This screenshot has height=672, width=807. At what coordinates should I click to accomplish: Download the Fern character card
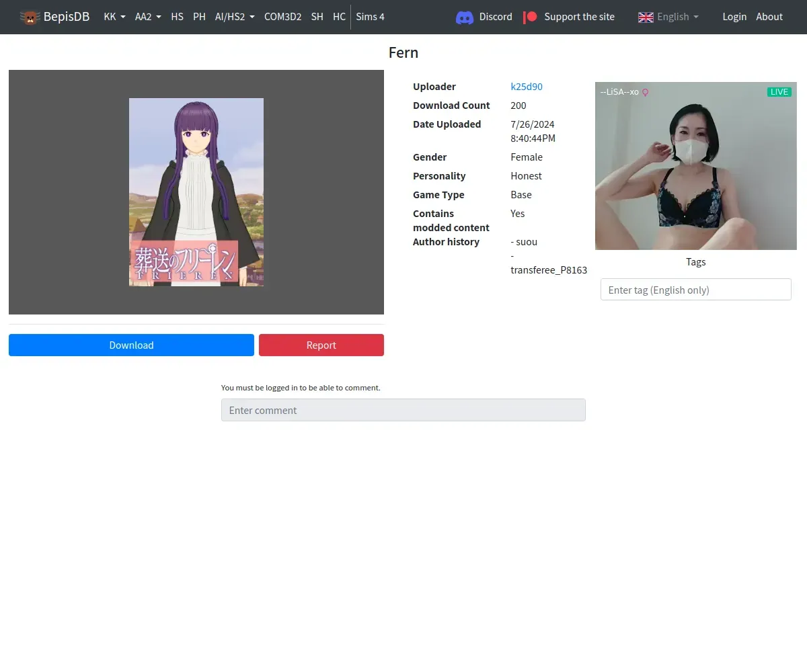(x=131, y=345)
